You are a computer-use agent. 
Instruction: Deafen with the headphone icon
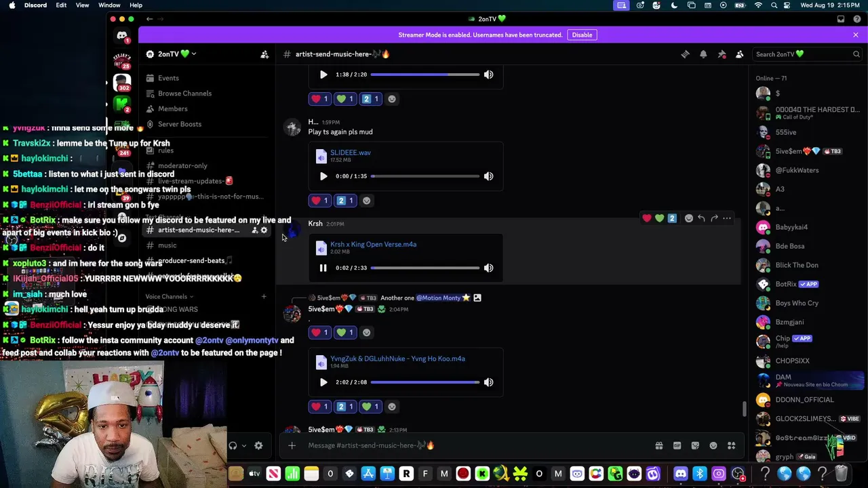click(233, 445)
